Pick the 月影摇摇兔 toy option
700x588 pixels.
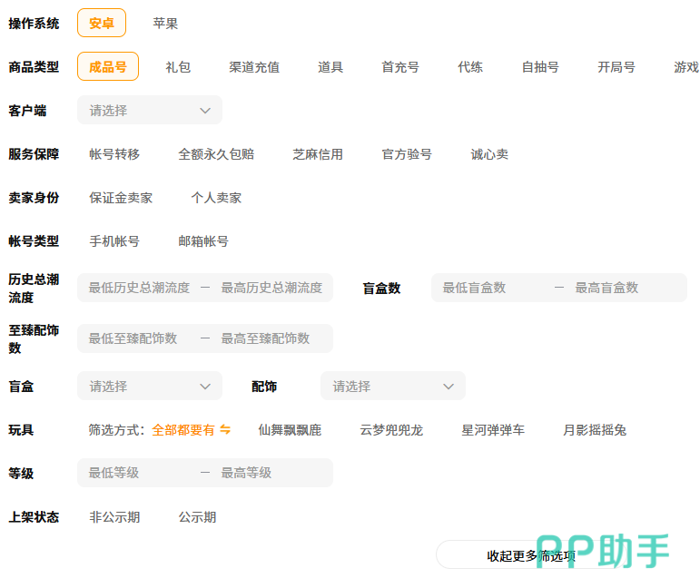pos(595,430)
